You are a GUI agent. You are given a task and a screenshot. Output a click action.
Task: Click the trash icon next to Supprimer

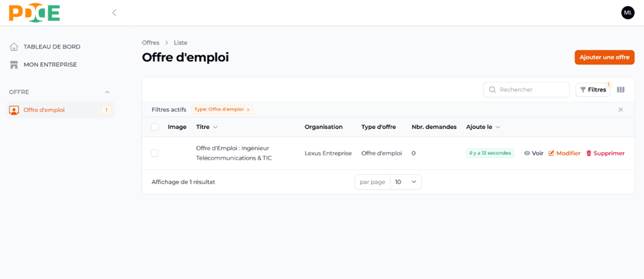coord(589,153)
